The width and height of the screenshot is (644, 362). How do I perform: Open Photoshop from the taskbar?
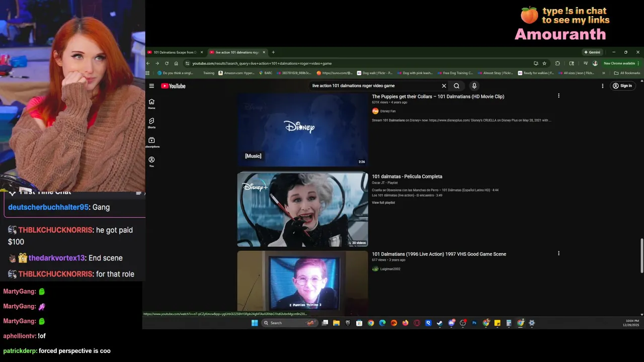pos(474,323)
